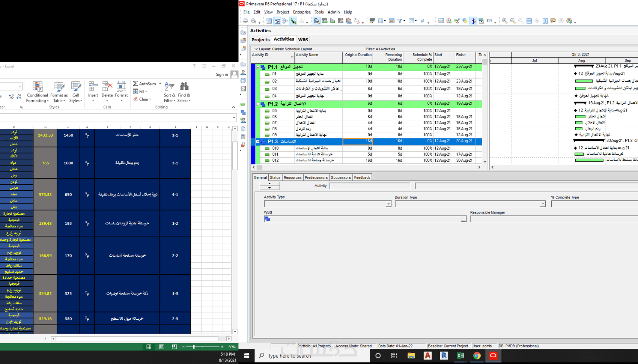
Task: Open the Enterprise menu
Action: click(302, 12)
